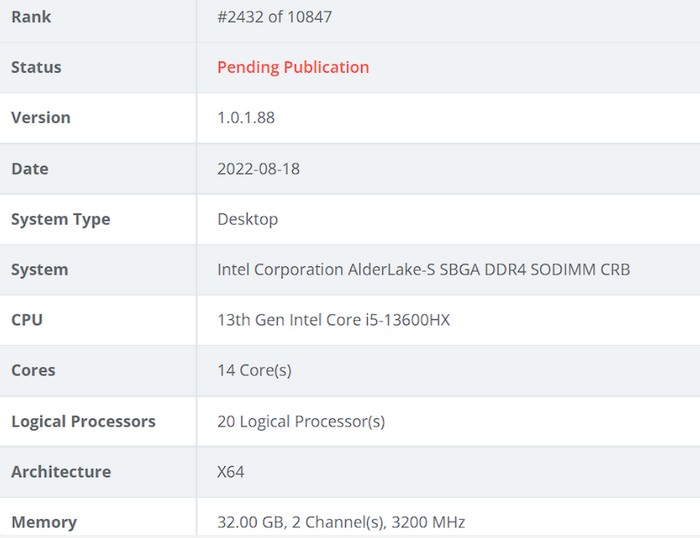Click the Date row label
The image size is (700, 538).
click(30, 168)
